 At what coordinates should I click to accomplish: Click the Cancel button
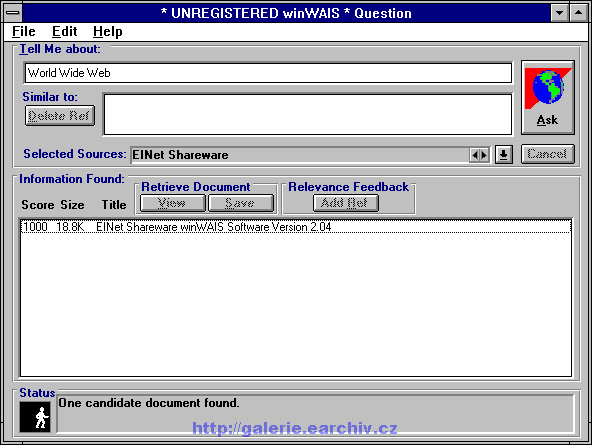click(548, 154)
